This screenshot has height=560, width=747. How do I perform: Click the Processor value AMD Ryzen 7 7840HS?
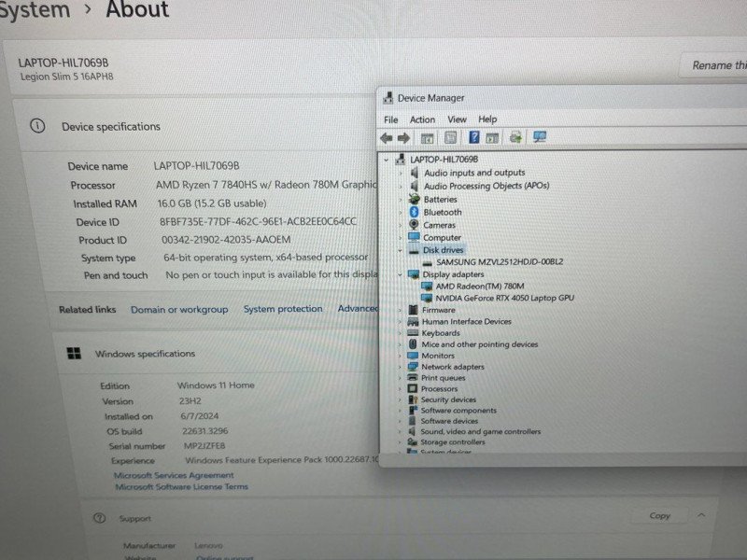click(266, 185)
